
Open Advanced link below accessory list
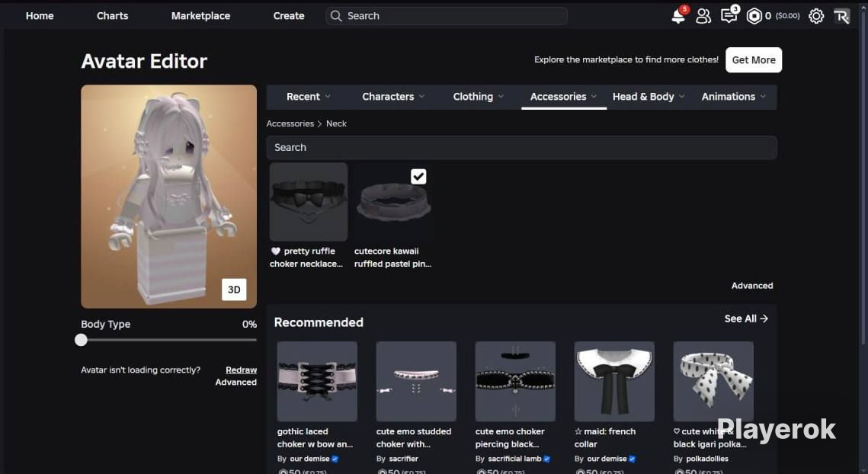pos(751,286)
